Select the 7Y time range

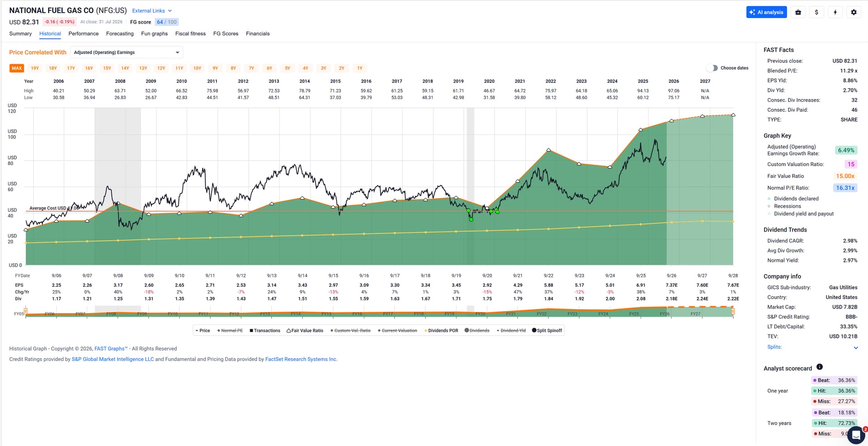251,68
